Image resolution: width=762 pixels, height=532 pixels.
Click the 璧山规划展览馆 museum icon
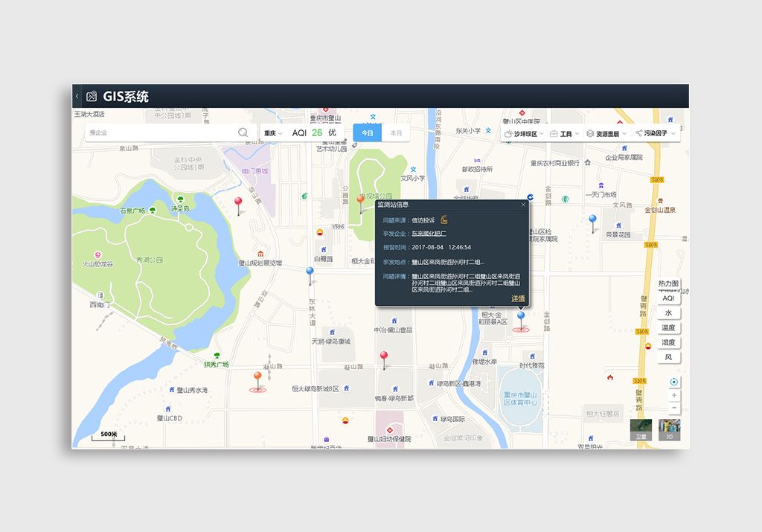[260, 254]
